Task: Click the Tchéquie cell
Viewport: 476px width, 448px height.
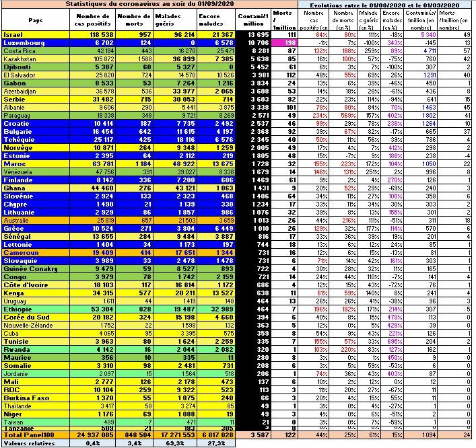Action: tap(36, 139)
